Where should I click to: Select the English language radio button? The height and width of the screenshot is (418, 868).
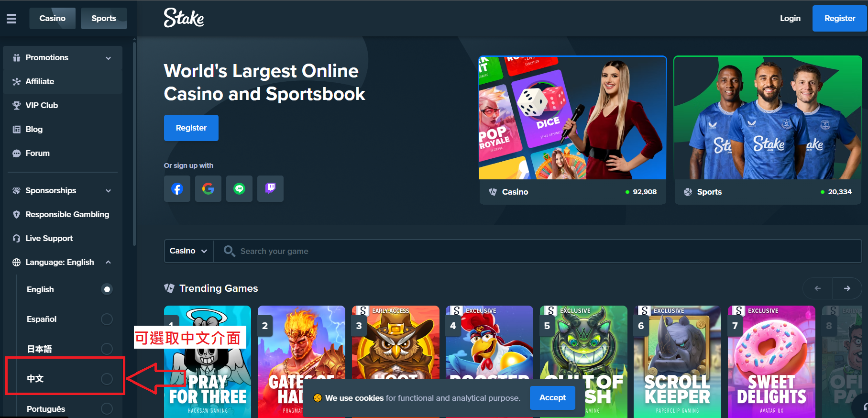coord(107,289)
